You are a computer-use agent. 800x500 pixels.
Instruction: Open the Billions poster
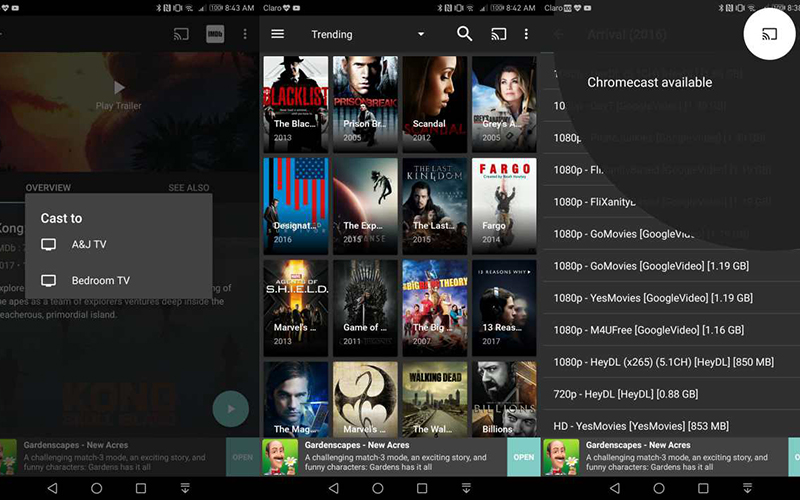(x=504, y=399)
